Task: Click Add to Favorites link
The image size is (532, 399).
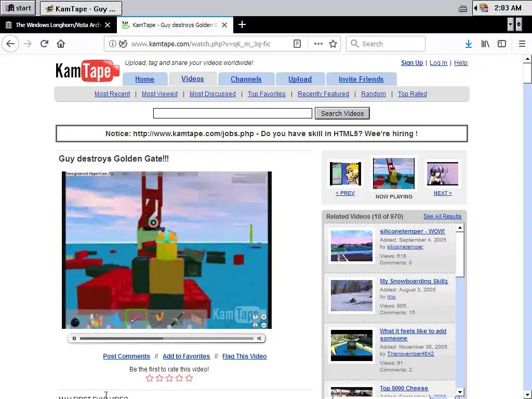Action: (x=187, y=356)
